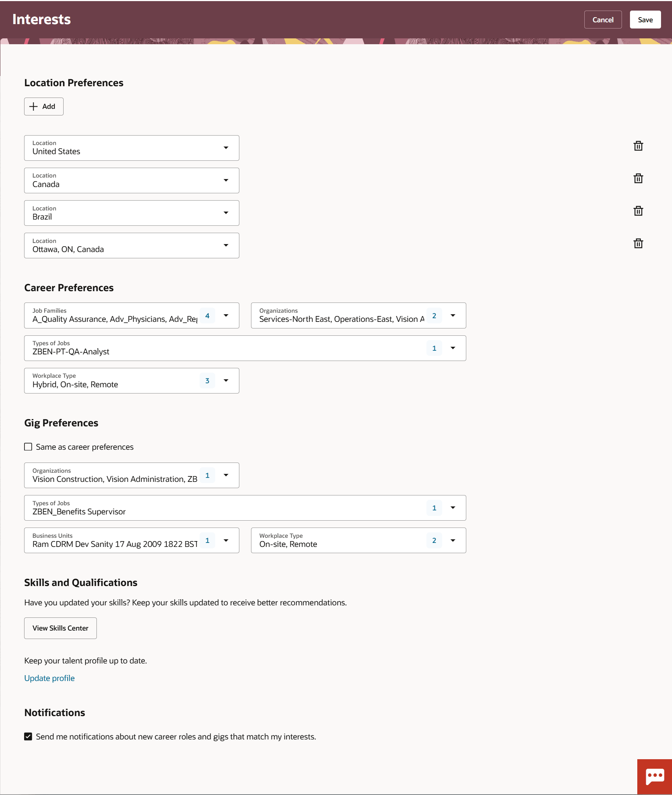Open the Workplace Type dropdown showing Hybrid options
The width and height of the screenshot is (672, 795).
[226, 380]
